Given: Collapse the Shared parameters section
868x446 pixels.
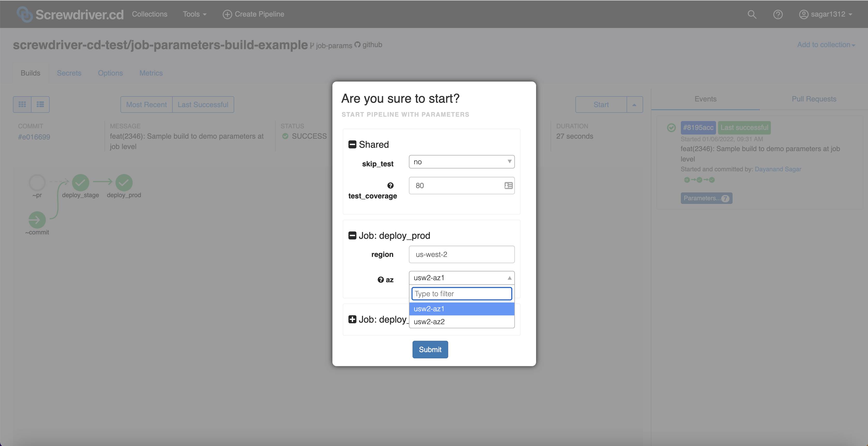Looking at the screenshot, I should 352,144.
